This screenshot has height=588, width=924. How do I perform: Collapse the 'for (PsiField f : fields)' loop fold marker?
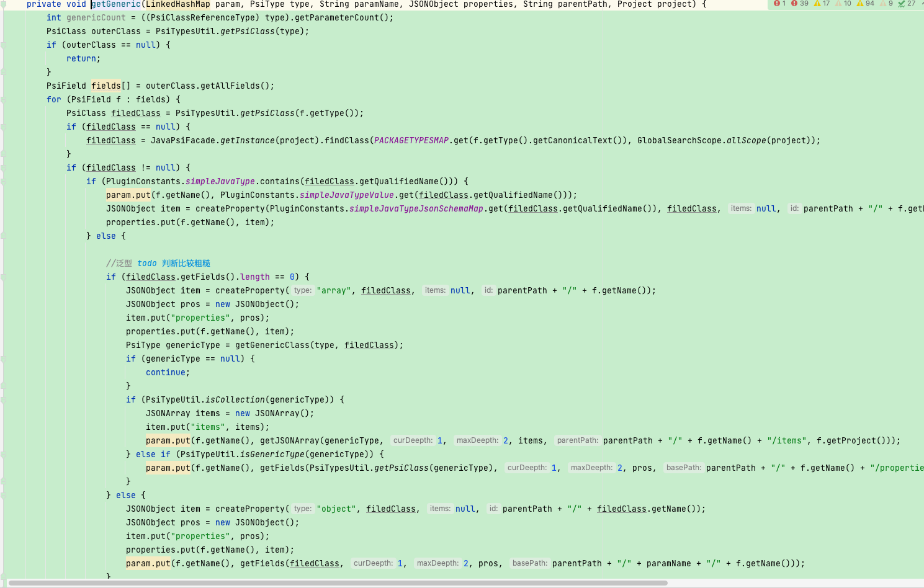[x=3, y=100]
